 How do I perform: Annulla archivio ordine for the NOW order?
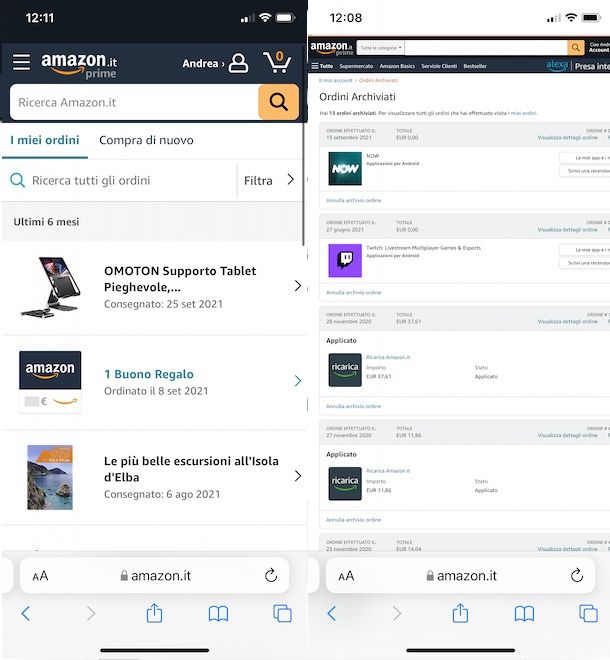354,200
